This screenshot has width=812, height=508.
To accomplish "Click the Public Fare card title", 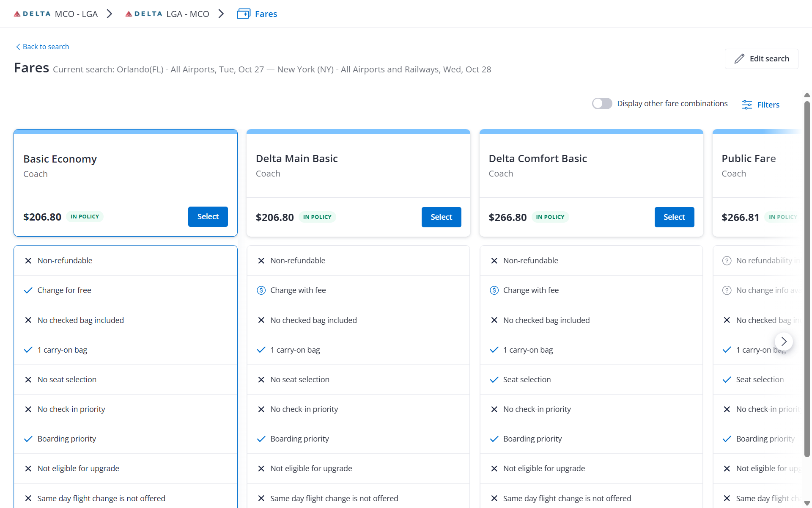I will [748, 159].
